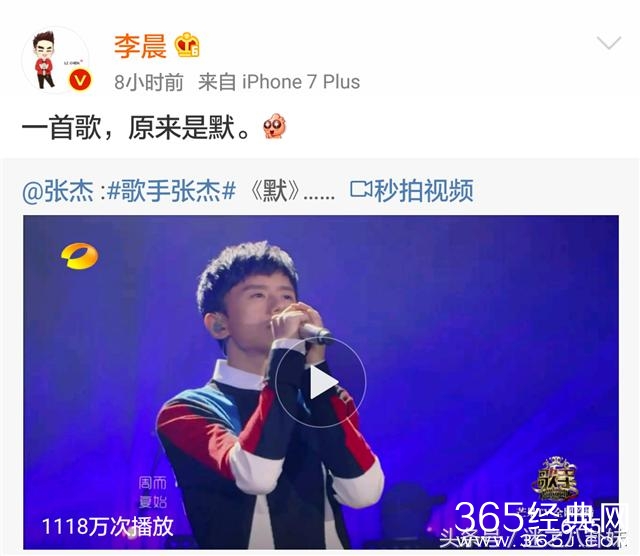Click the 365经典网 watermark text
Screen dimensions: 640x556
540,517
